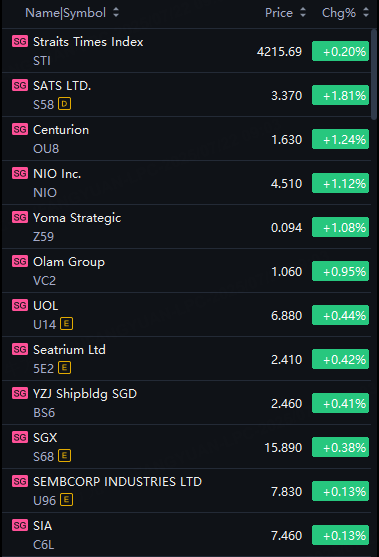
Task: Click the E badge beside U96
Action: coord(66,500)
